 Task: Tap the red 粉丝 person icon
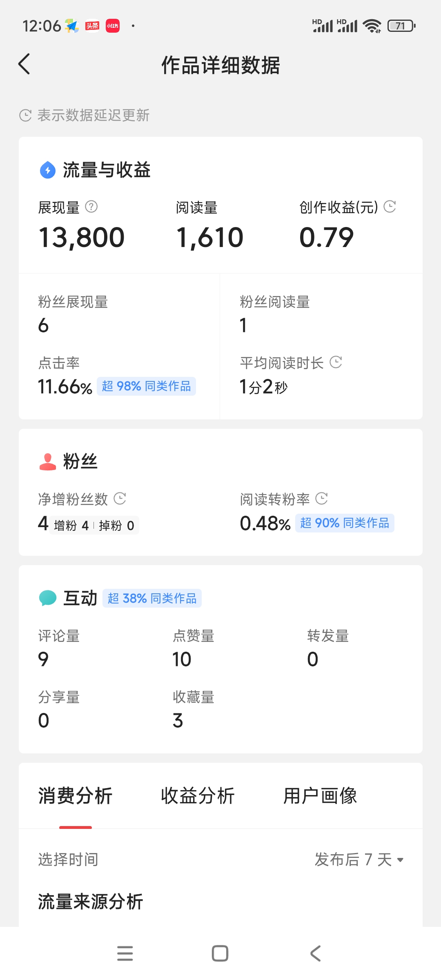[48, 462]
